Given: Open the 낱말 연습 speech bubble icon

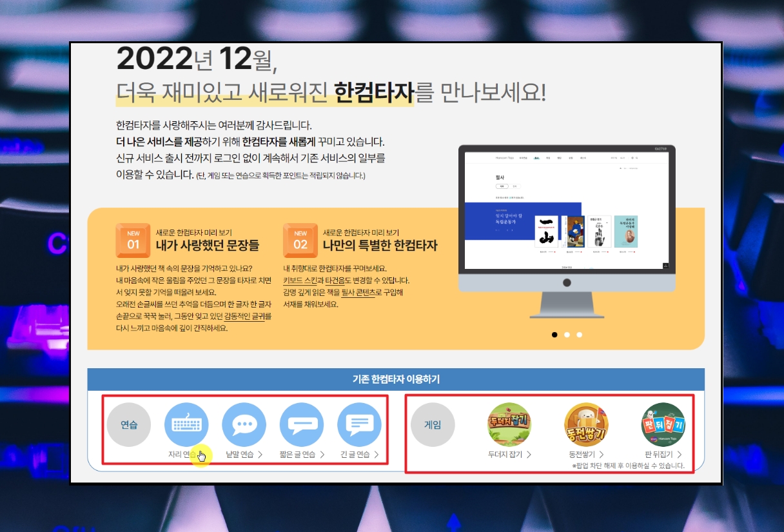Looking at the screenshot, I should 244,425.
